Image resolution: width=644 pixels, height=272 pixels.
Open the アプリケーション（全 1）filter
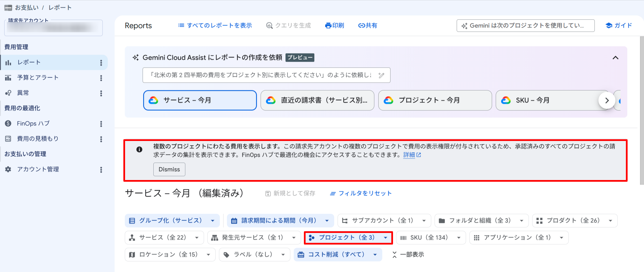click(x=519, y=237)
